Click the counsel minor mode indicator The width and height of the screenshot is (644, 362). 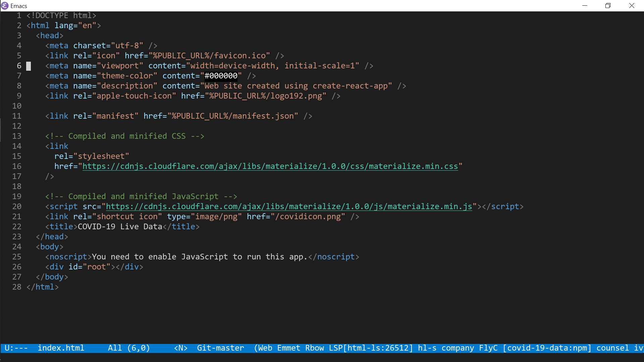point(612,348)
